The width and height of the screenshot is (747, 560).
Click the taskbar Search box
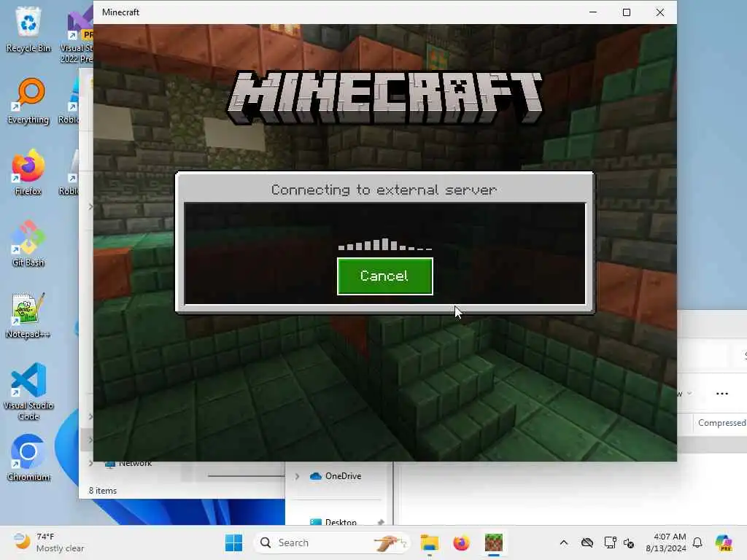click(x=332, y=542)
